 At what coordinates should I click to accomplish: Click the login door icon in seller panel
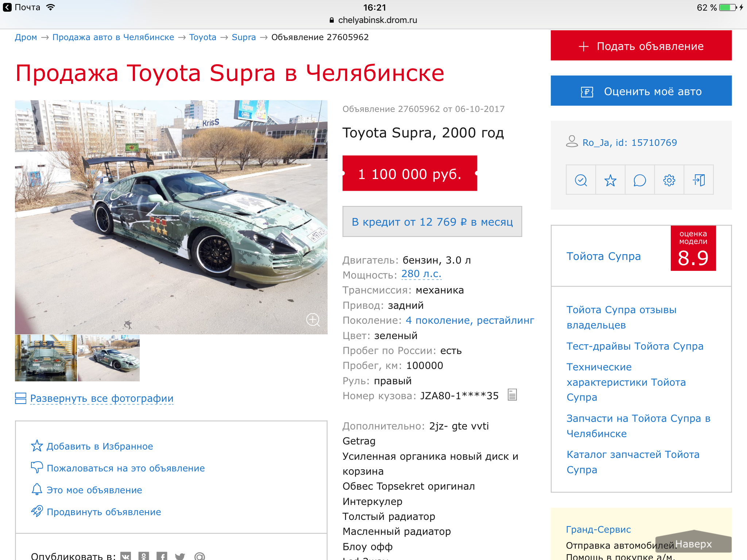(x=699, y=180)
